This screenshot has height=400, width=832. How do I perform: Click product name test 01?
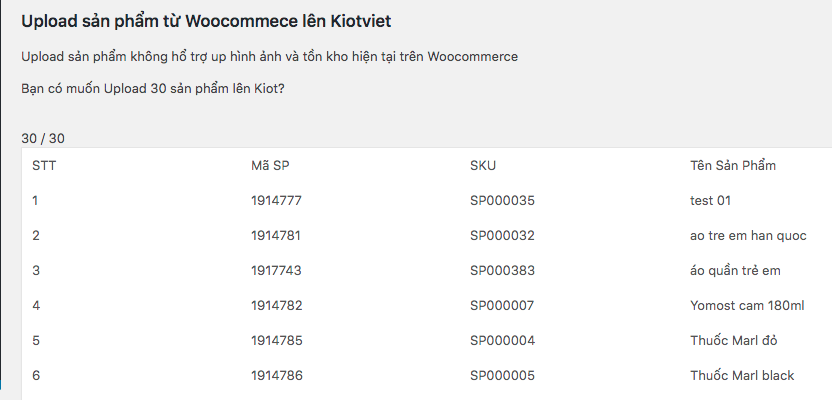click(x=710, y=201)
